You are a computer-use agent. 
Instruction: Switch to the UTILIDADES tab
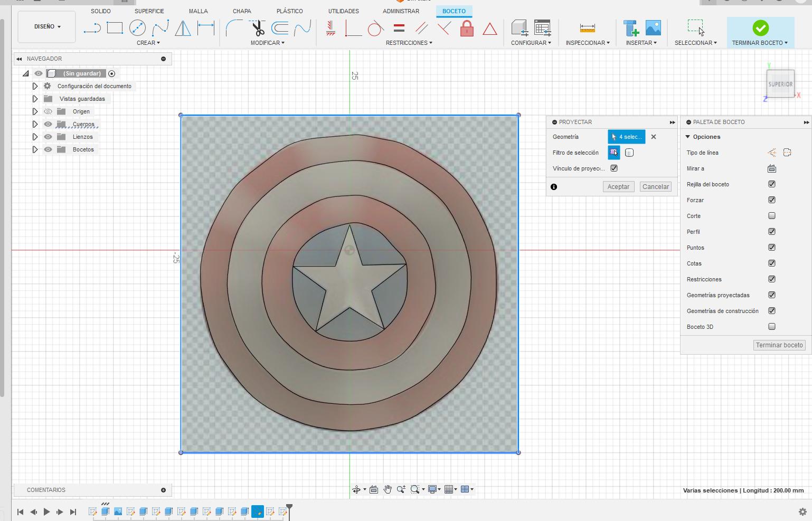pos(344,11)
